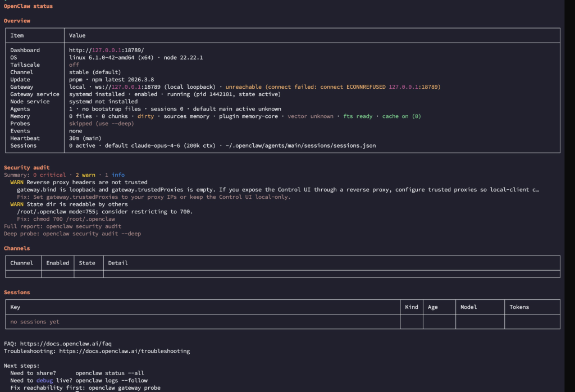Click the 'Tokens' column header in Sessions table

tap(519, 307)
